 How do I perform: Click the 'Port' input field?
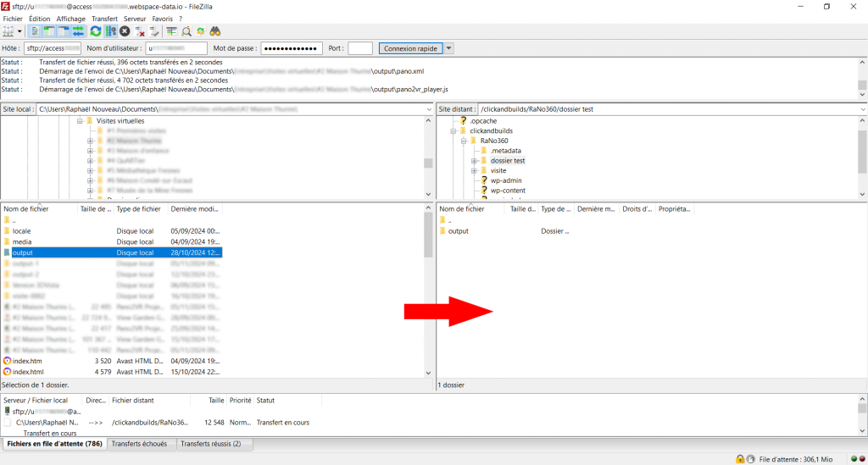359,48
